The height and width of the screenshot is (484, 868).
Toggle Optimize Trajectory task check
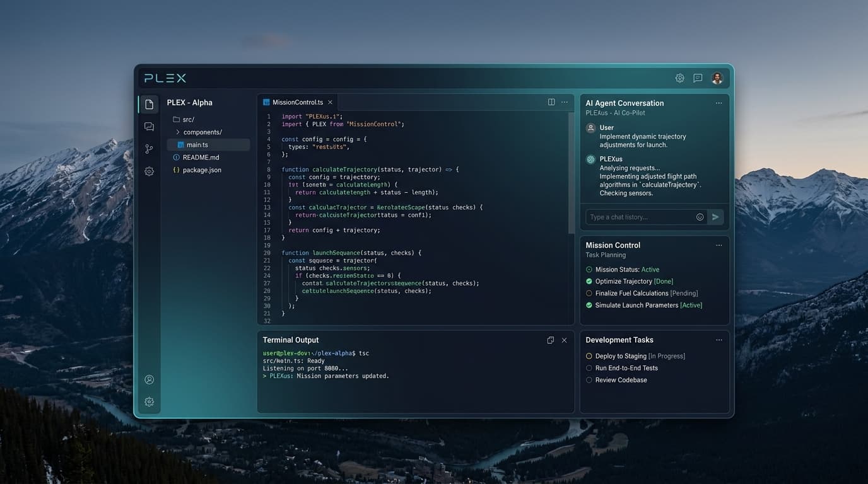[x=589, y=282]
